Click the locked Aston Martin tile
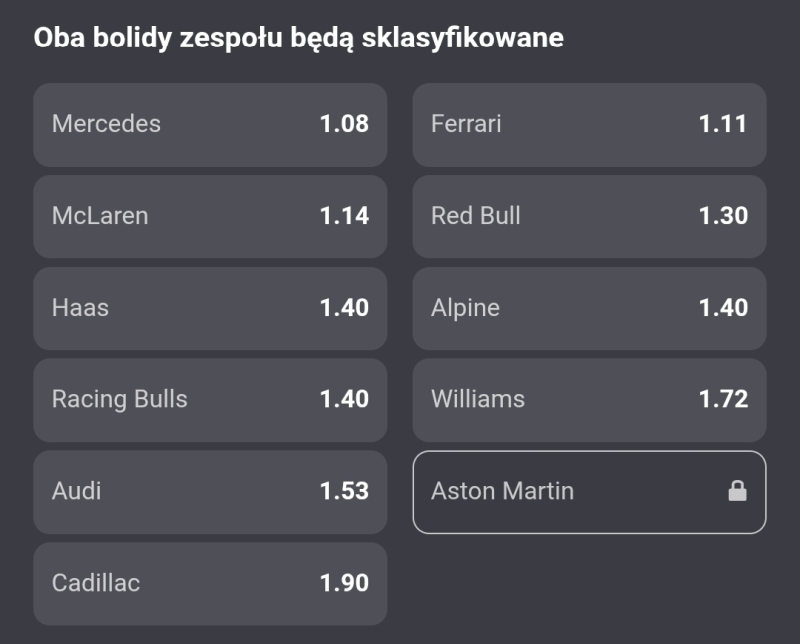The image size is (800, 644). [x=589, y=492]
